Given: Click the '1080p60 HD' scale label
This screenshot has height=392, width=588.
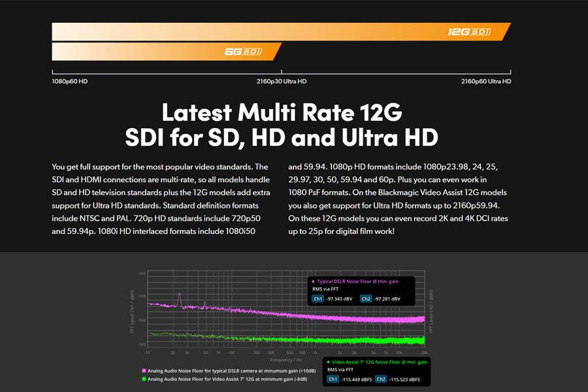Looking at the screenshot, I should [70, 82].
